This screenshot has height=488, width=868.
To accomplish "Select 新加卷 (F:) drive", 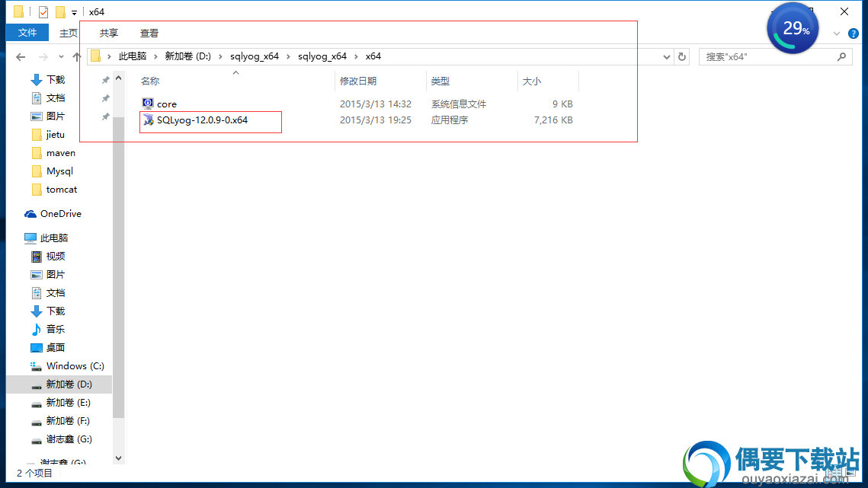I will [x=68, y=421].
